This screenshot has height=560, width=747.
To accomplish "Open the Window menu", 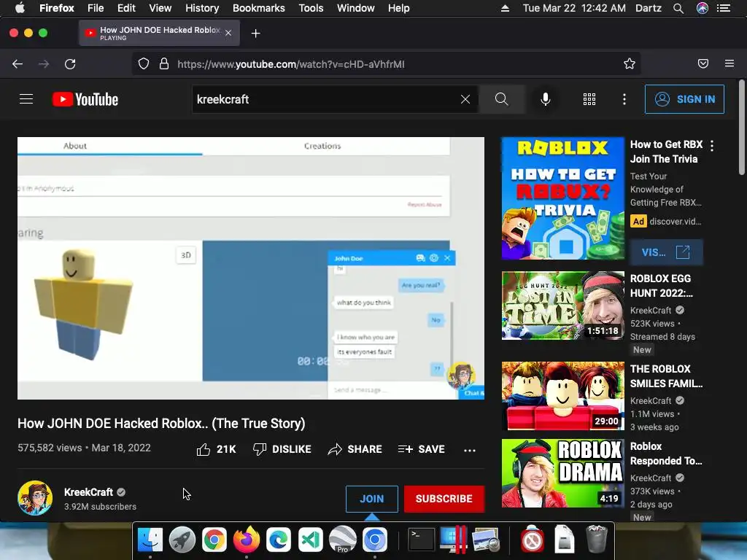I will tap(356, 8).
